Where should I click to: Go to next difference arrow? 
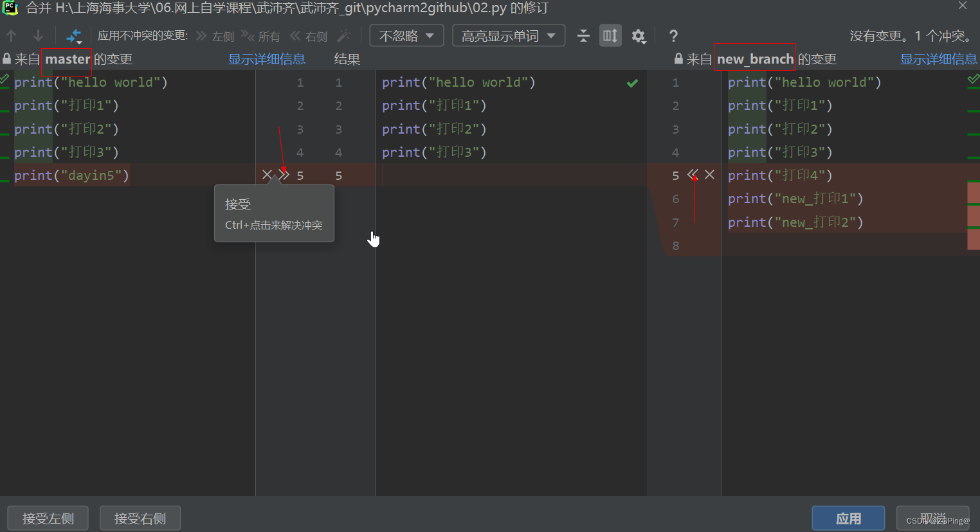[39, 36]
